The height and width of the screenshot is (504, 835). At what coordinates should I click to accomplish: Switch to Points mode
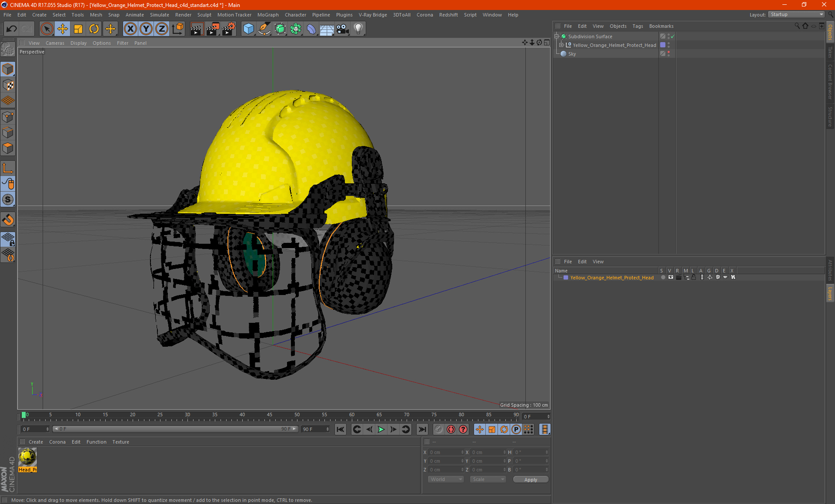8,117
